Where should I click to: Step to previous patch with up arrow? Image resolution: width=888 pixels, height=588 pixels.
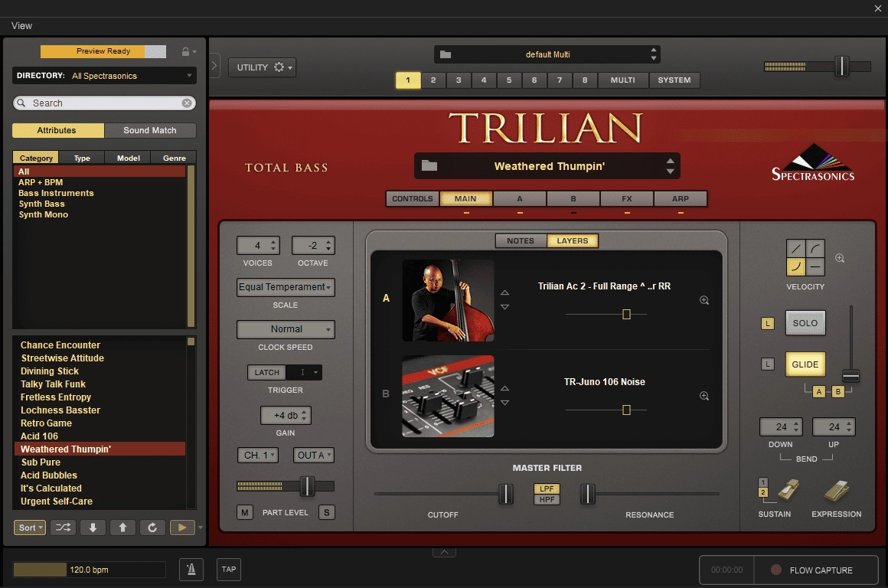[x=122, y=528]
